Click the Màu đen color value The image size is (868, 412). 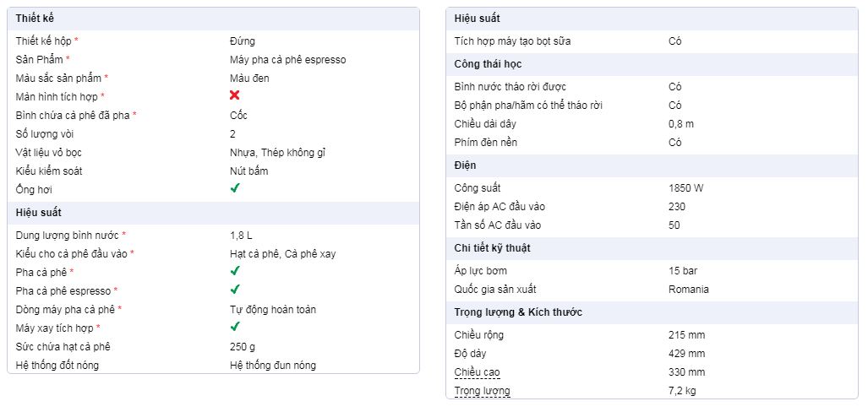[x=249, y=78]
